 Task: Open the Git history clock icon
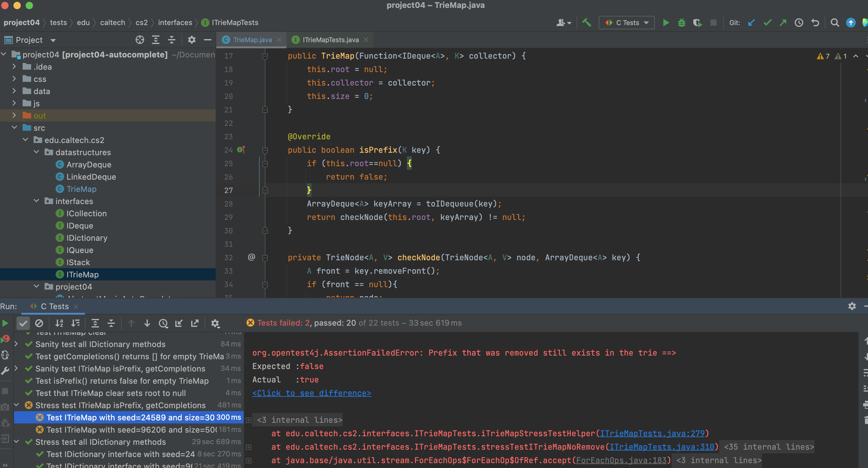(x=799, y=23)
